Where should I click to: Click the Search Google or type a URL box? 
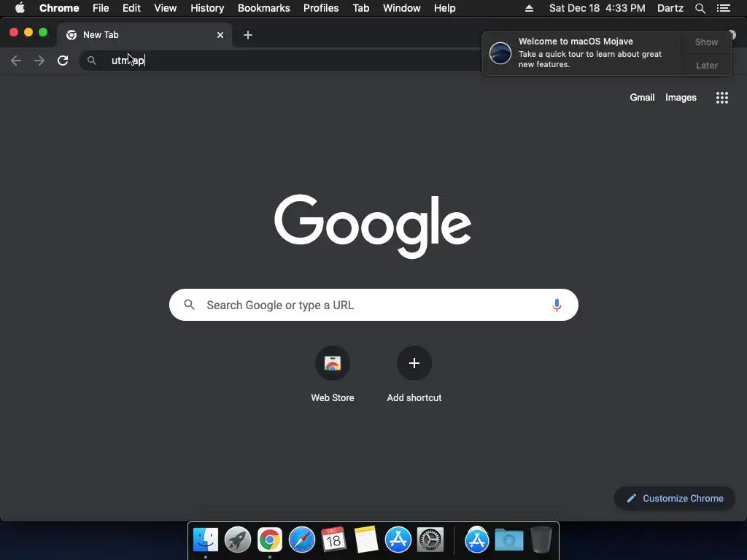373,305
